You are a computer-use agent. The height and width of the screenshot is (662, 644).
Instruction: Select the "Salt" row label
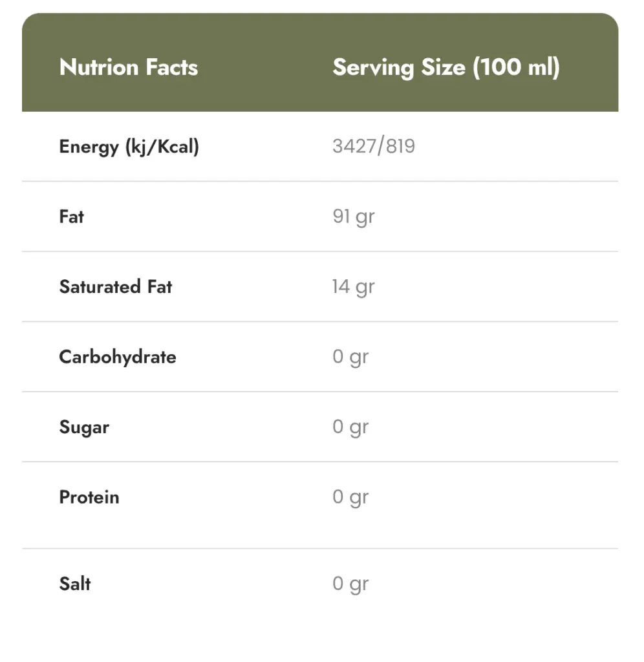[x=75, y=584]
